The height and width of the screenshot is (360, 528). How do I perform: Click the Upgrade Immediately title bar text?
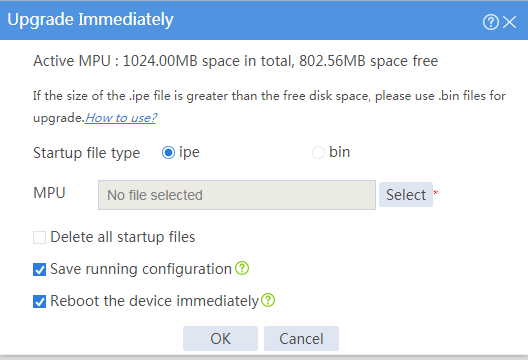point(90,20)
